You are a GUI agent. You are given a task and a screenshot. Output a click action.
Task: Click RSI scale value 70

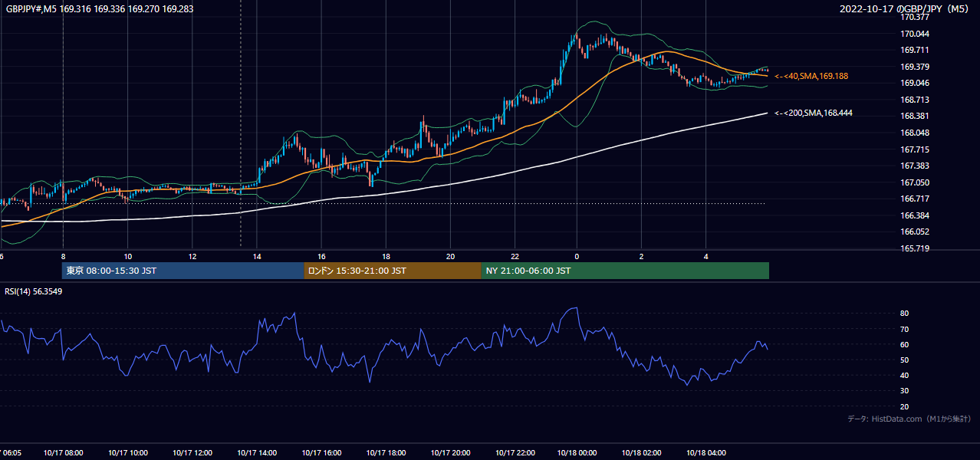pyautogui.click(x=904, y=329)
